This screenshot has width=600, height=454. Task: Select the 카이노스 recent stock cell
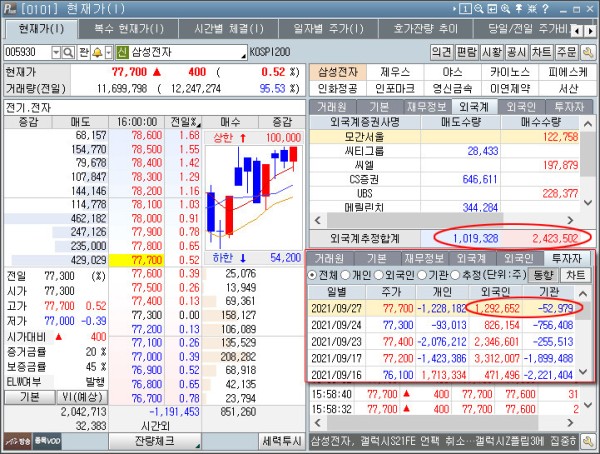coord(510,72)
